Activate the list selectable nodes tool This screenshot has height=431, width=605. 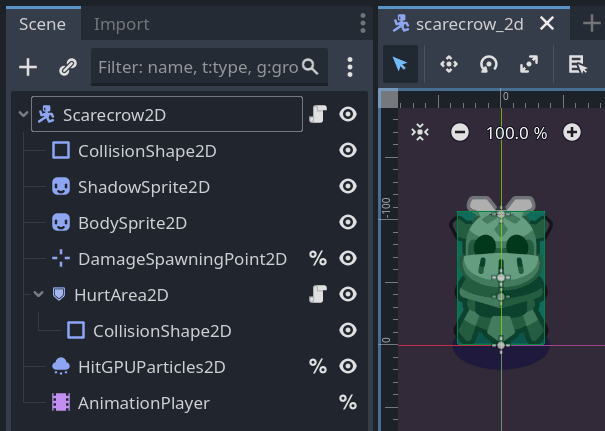(x=578, y=64)
